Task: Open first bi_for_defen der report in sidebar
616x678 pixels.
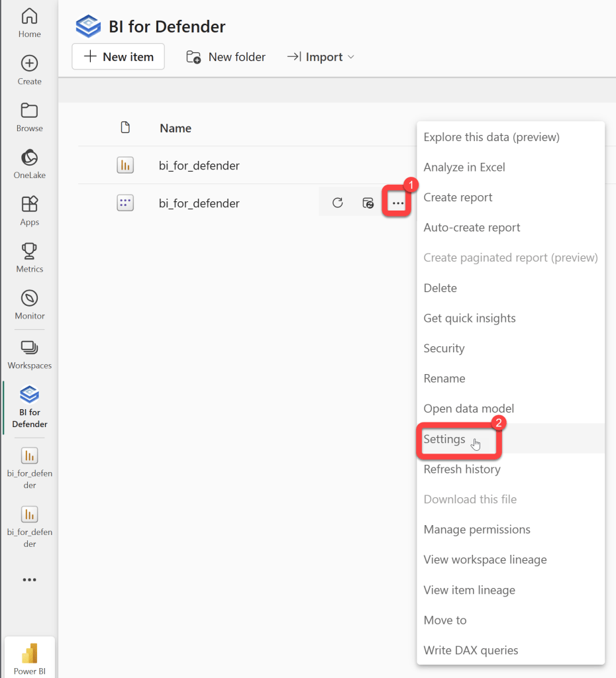Action: [29, 468]
